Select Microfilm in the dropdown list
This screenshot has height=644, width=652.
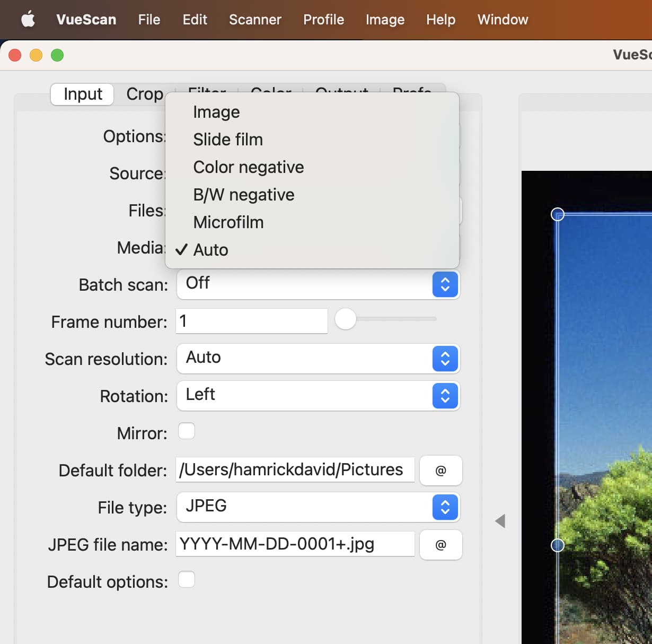pyautogui.click(x=228, y=222)
